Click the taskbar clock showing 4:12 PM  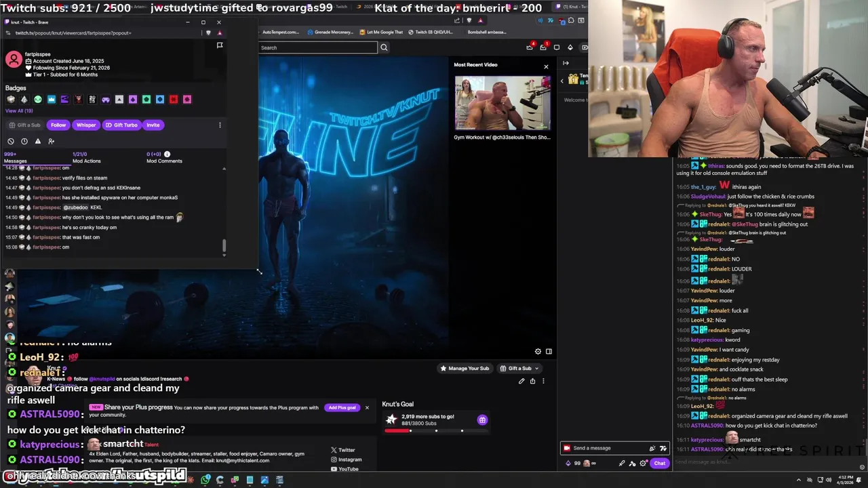point(845,480)
